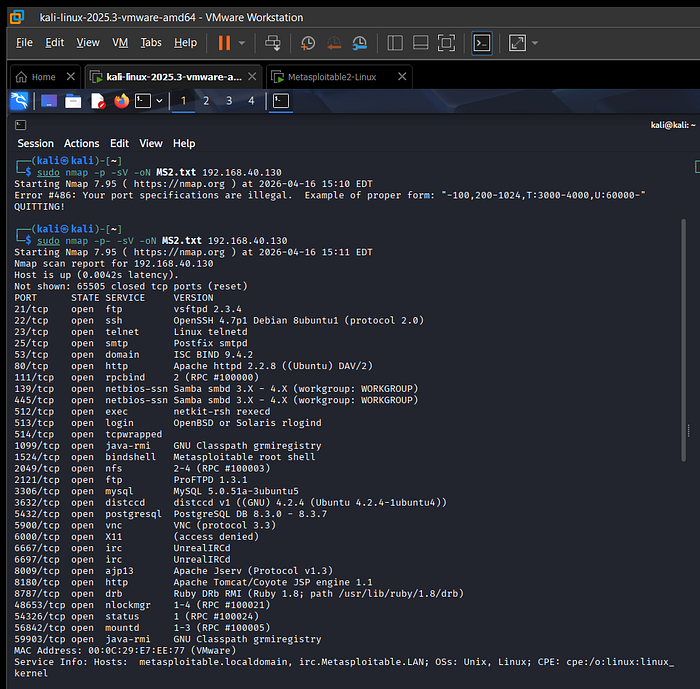The image size is (700, 689).
Task: Close the Home tab
Action: (71, 76)
